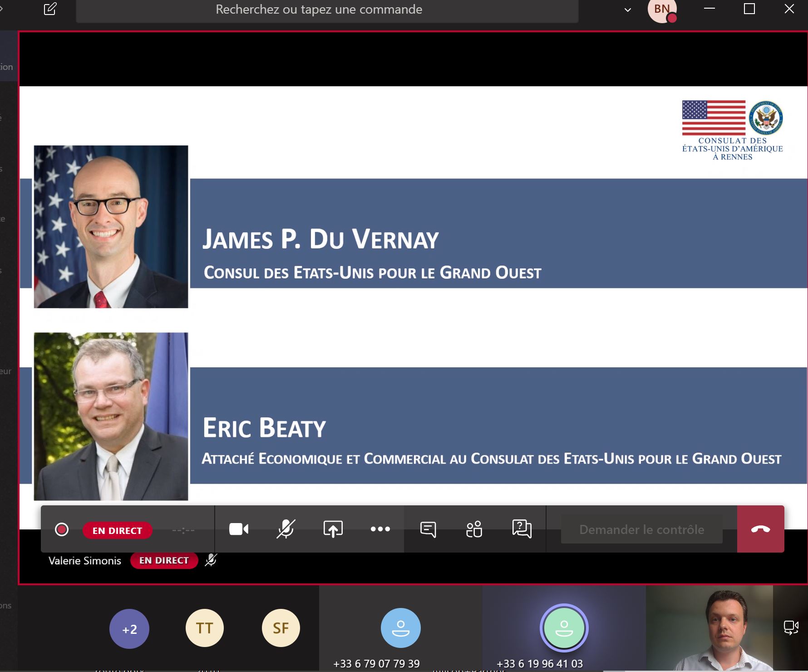
Task: Select the +33 6 79 07 79 39 caller tile
Action: pyautogui.click(x=400, y=629)
